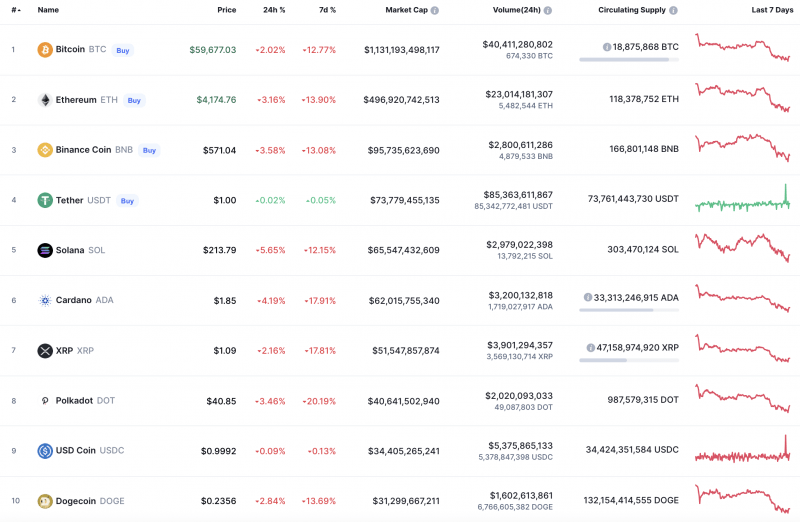Click the Solana logo icon
800x522 pixels.
pos(45,250)
